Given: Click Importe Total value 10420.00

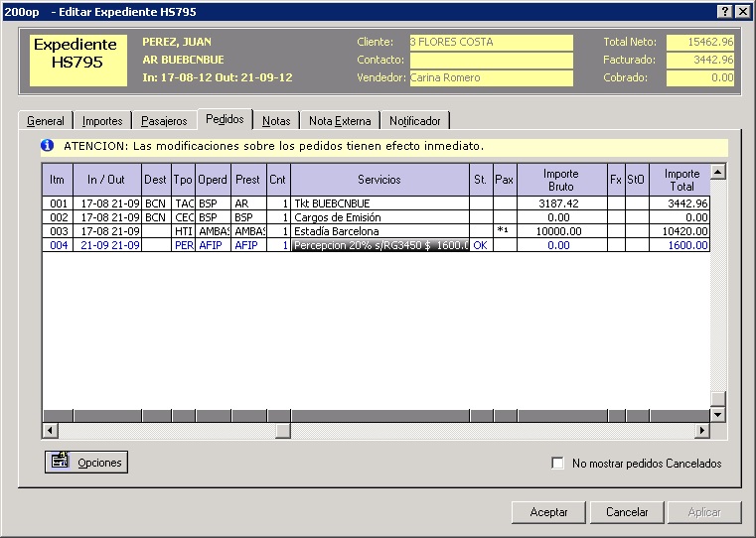Looking at the screenshot, I should [680, 231].
